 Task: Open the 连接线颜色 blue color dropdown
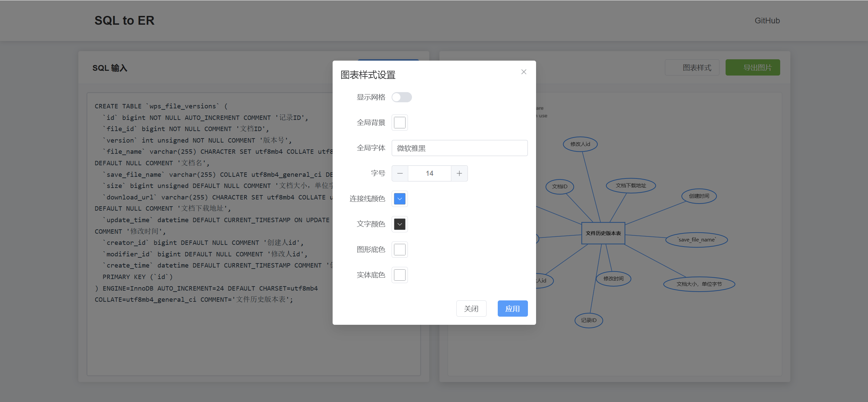point(399,199)
